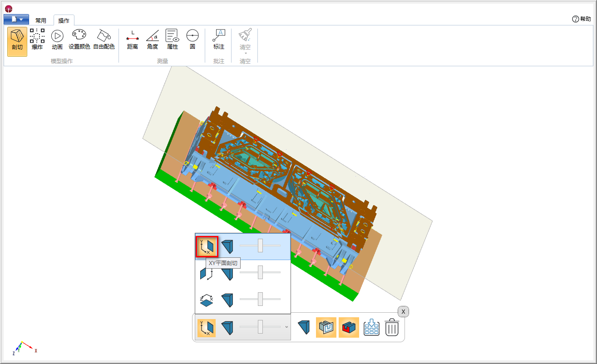The image size is (597, 364).
Task: Click the bottom bar section position slider
Action: point(260,327)
